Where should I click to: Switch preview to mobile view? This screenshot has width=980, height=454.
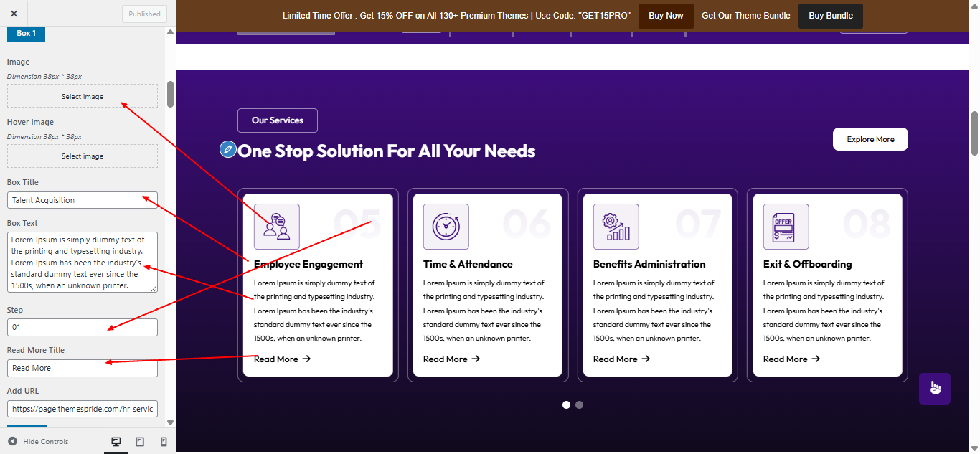[x=163, y=442]
